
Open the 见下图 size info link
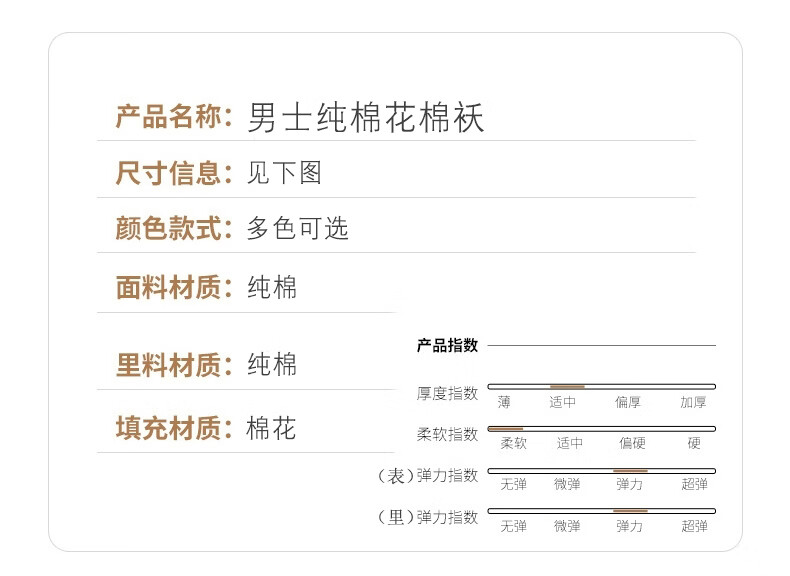pos(284,173)
